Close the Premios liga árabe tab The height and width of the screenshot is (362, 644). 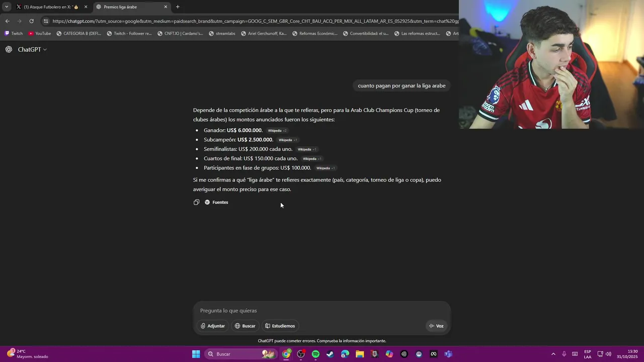(x=166, y=7)
